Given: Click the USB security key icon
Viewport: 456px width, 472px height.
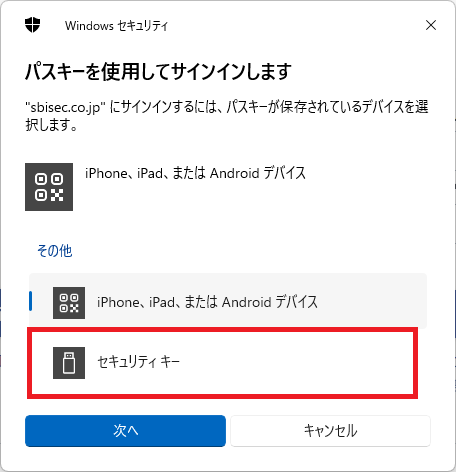Looking at the screenshot, I should pos(69,363).
